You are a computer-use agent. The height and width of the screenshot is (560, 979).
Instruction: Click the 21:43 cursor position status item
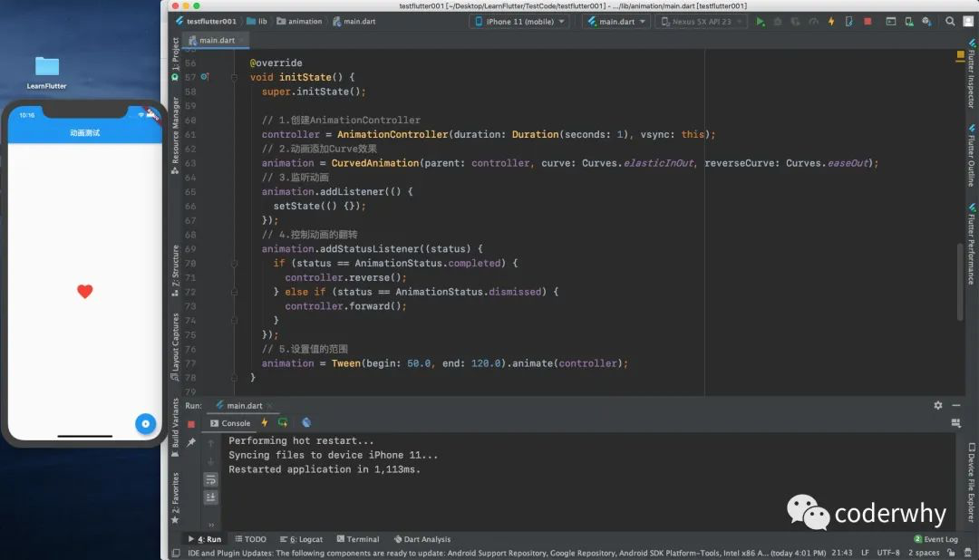pos(841,553)
